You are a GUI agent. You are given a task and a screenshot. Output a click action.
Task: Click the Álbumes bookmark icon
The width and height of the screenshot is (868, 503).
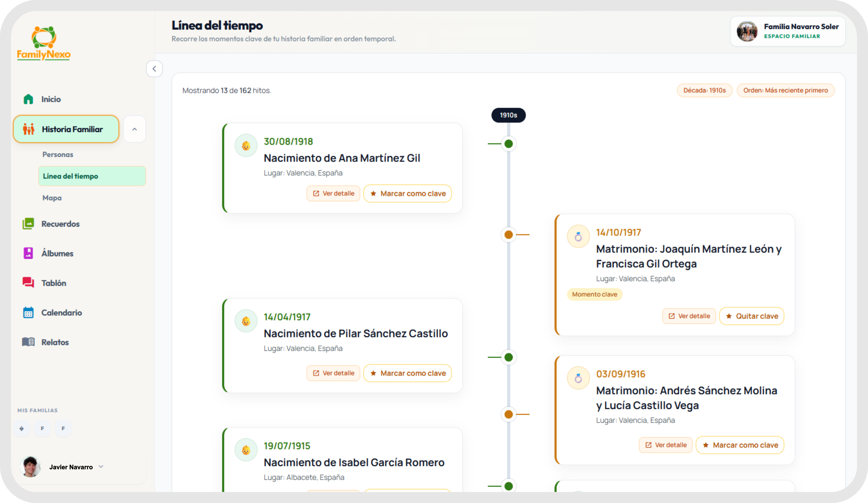[x=28, y=253]
